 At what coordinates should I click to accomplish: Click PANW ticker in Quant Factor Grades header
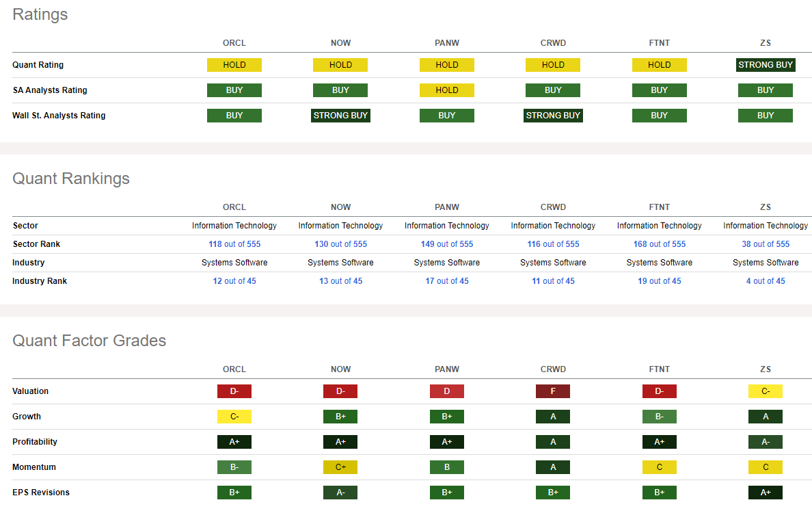click(447, 369)
